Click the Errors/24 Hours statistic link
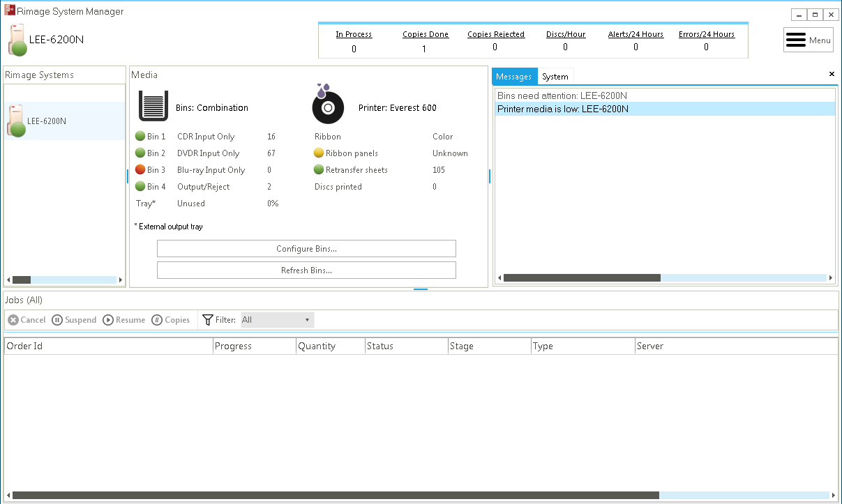The width and height of the screenshot is (842, 504). click(707, 34)
